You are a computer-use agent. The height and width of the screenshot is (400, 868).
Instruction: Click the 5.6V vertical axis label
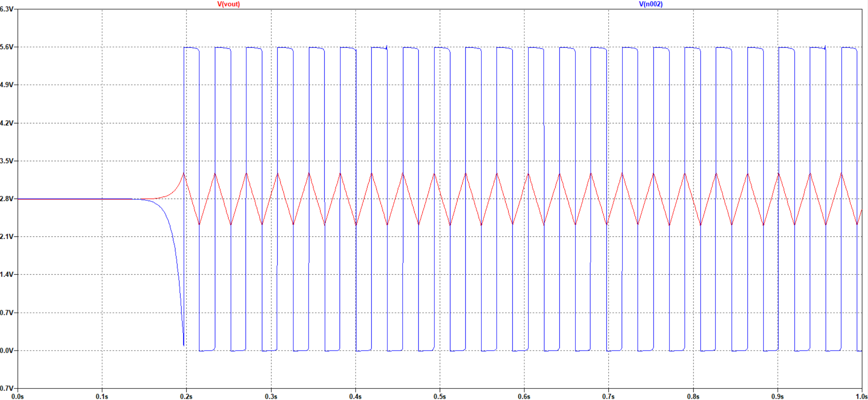[7, 47]
